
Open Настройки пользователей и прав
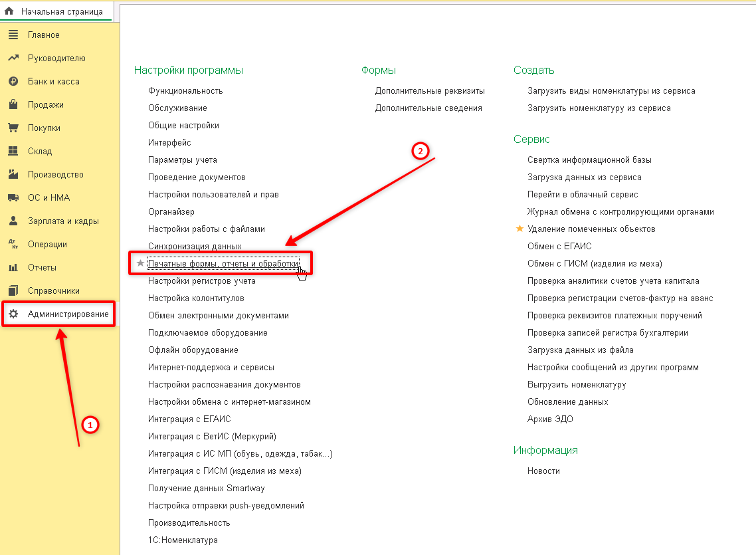click(x=214, y=194)
